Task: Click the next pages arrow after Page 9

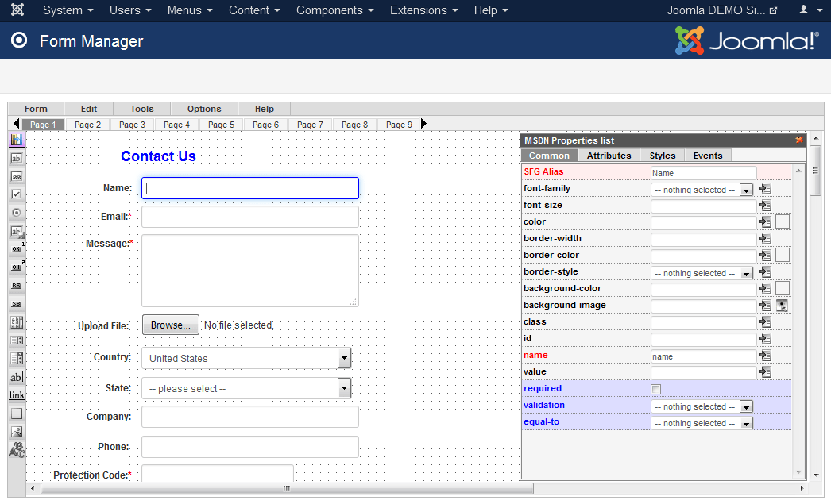Action: click(423, 124)
